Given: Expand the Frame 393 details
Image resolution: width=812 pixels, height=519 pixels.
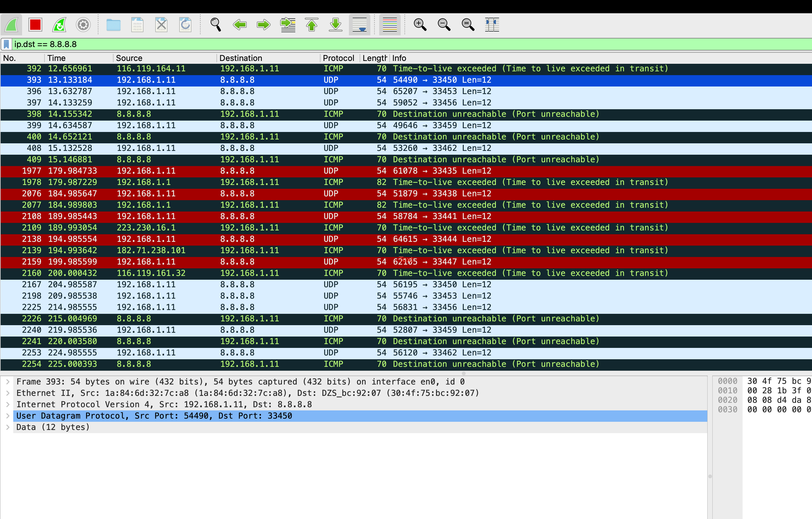Looking at the screenshot, I should point(8,382).
